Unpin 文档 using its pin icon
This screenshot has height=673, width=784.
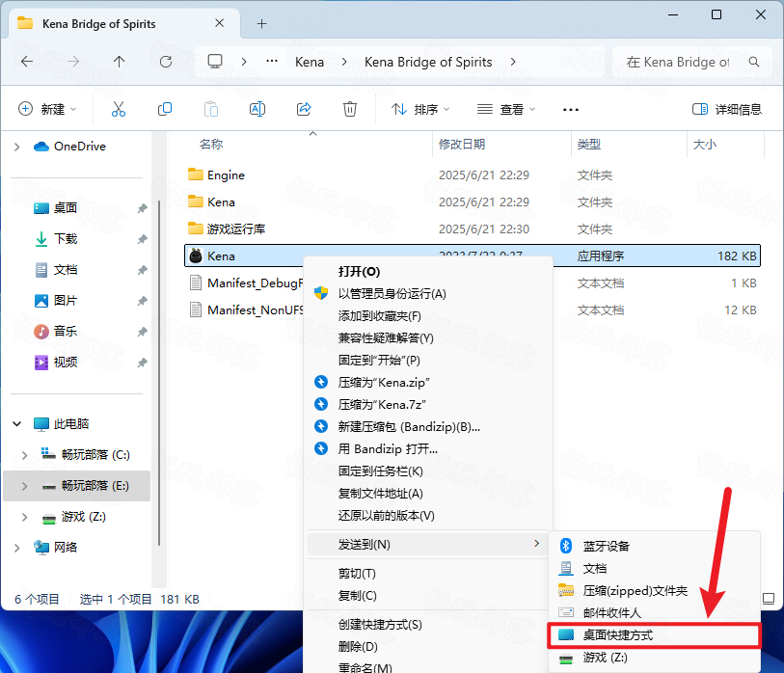click(143, 270)
